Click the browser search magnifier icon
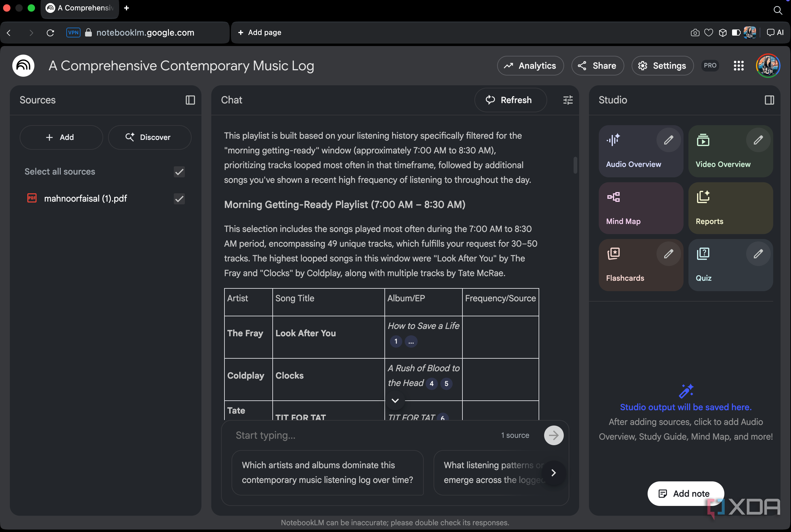This screenshot has width=791, height=532. click(x=778, y=10)
